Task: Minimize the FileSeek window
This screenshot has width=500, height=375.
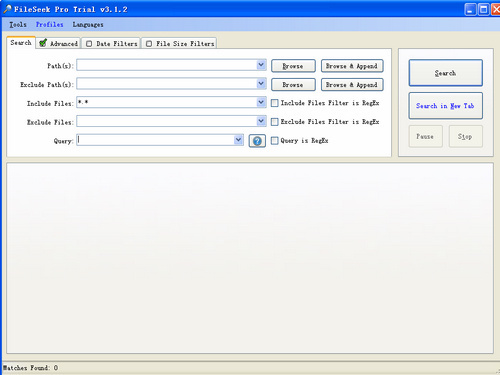Action: 470,9
